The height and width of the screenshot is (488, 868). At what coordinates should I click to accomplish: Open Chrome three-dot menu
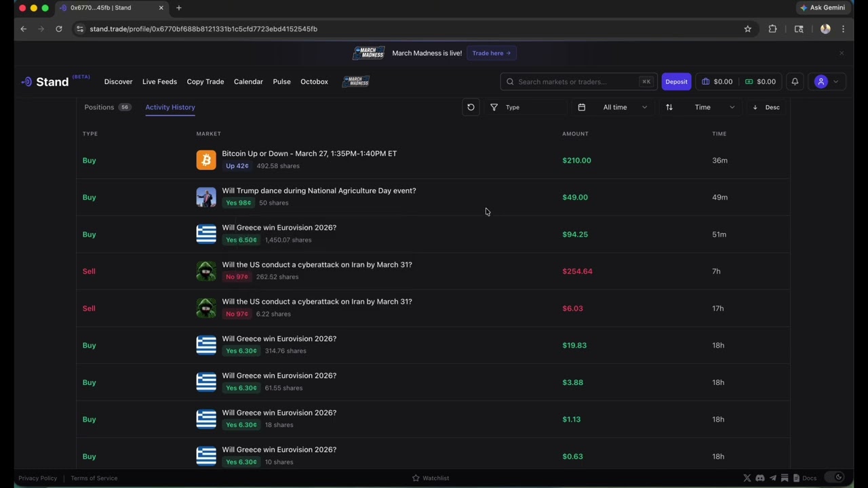(843, 29)
